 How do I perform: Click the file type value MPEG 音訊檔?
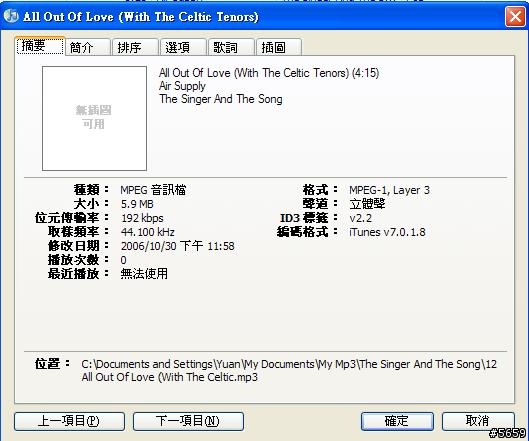tap(153, 190)
